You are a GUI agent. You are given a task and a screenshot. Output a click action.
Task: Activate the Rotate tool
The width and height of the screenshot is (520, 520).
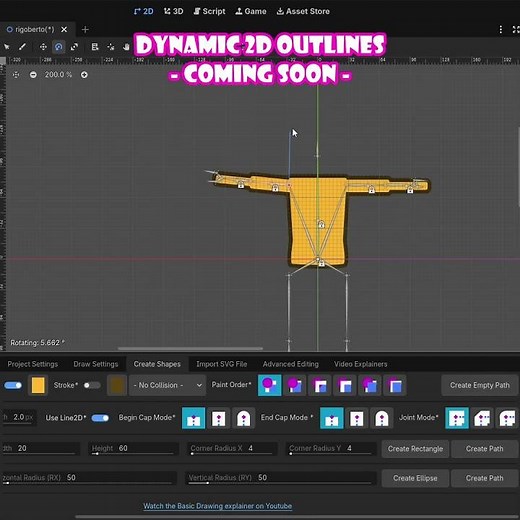click(59, 47)
